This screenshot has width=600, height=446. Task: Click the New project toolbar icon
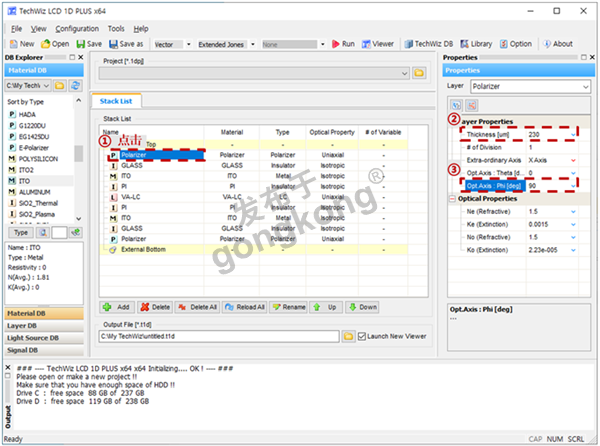pos(22,44)
